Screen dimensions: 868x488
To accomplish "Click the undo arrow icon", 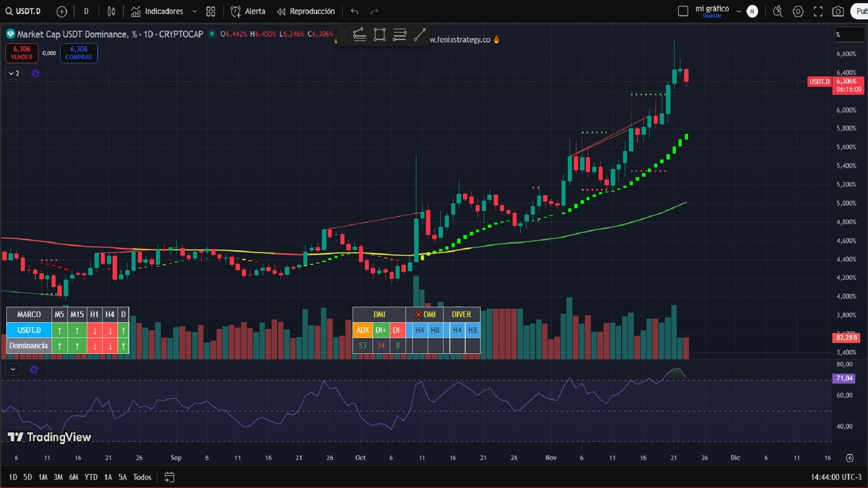I will (354, 12).
